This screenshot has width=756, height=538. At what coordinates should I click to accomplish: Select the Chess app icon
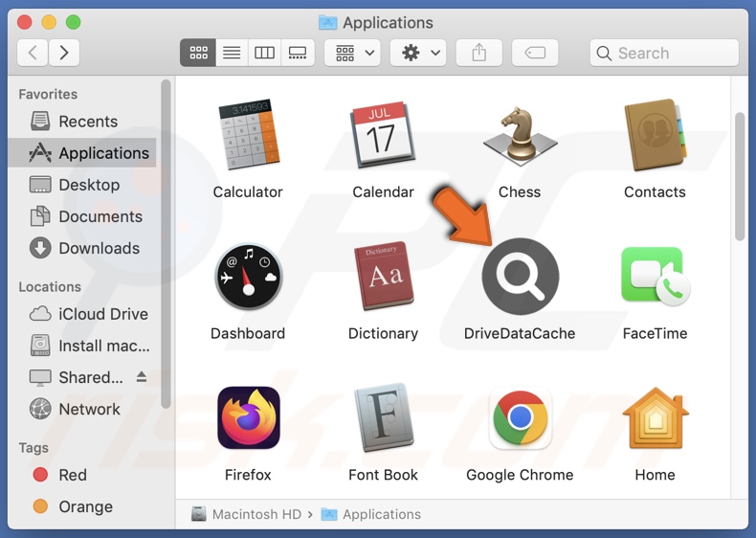click(520, 136)
